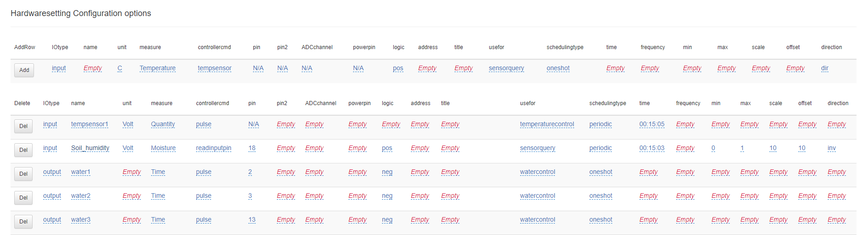Open the tempsensor1 name field
868x235 pixels.
coord(90,124)
